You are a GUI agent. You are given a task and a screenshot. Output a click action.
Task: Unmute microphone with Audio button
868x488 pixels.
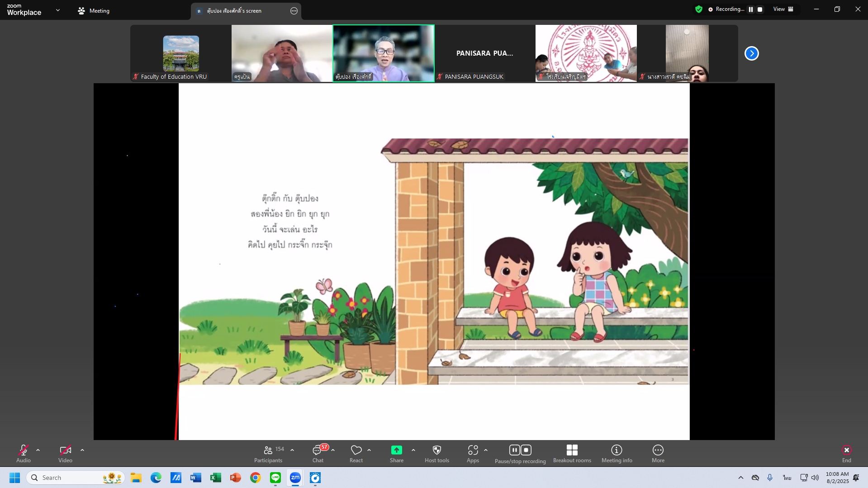click(x=24, y=453)
